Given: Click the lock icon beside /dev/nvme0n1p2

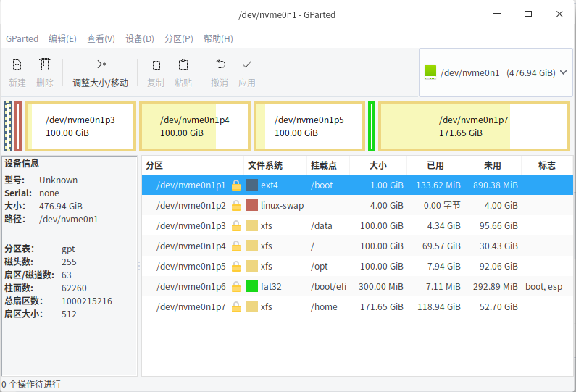Looking at the screenshot, I should [x=236, y=205].
